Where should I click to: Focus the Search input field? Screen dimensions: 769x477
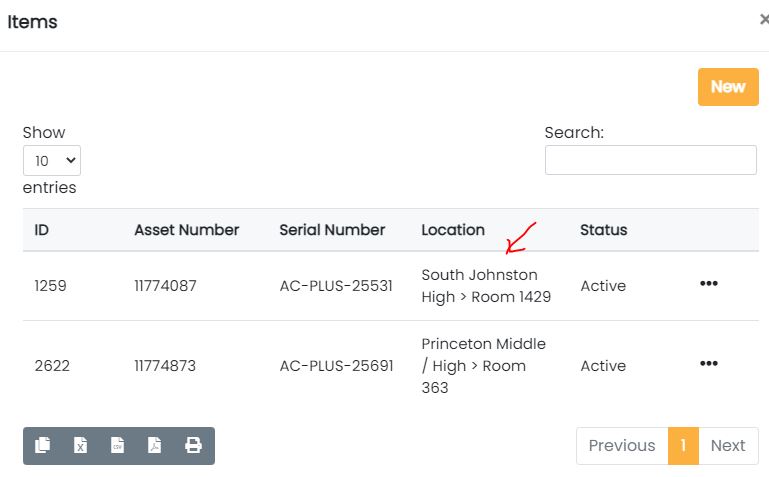click(x=650, y=160)
